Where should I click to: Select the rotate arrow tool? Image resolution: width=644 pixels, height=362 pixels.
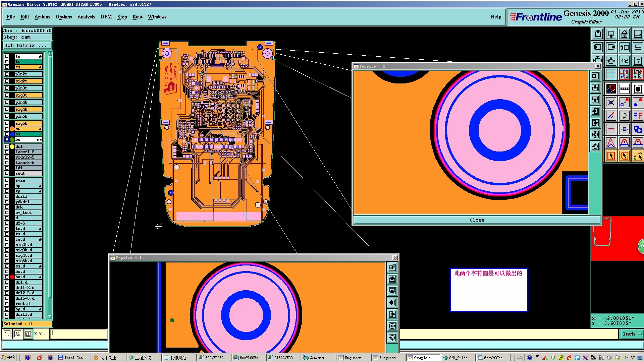click(x=624, y=116)
